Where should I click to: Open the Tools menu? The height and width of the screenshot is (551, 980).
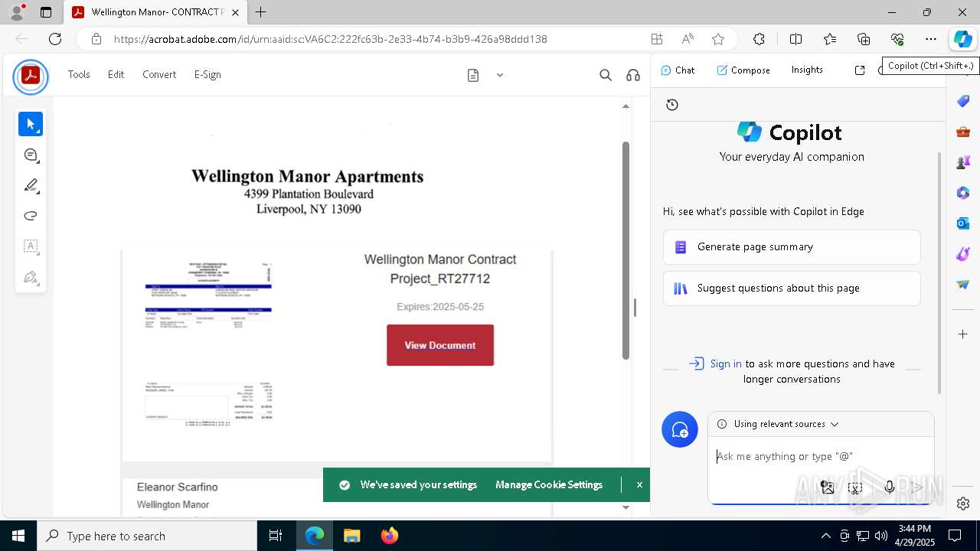click(x=79, y=74)
